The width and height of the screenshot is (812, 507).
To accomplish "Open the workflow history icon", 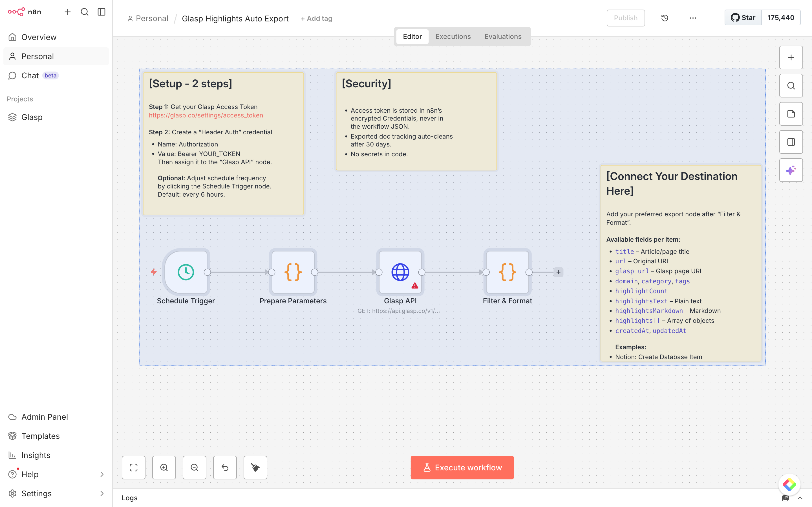I will pos(664,18).
